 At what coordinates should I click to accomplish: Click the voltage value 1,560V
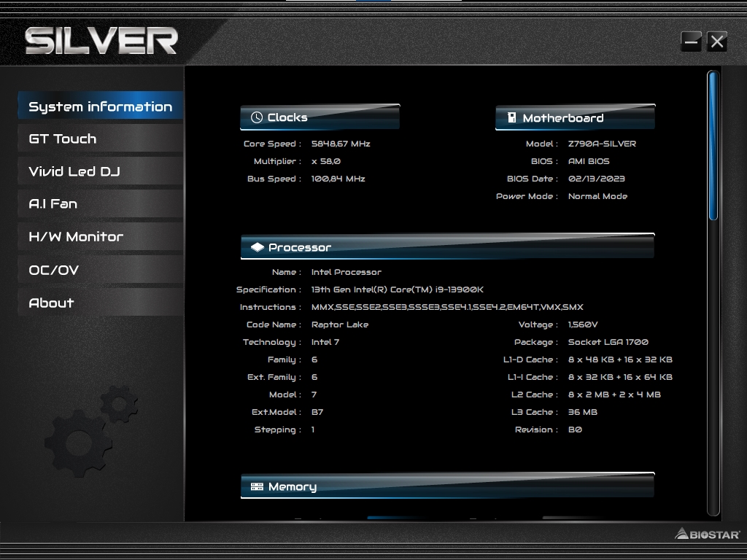click(x=583, y=324)
